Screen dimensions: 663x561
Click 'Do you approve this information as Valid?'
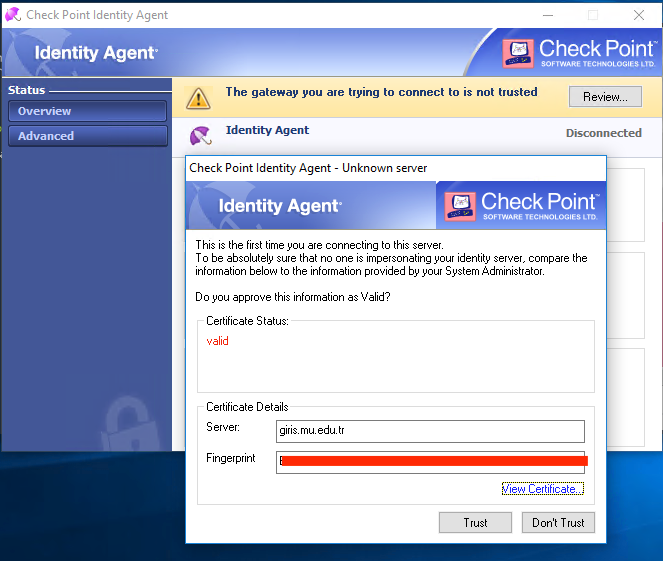[293, 297]
